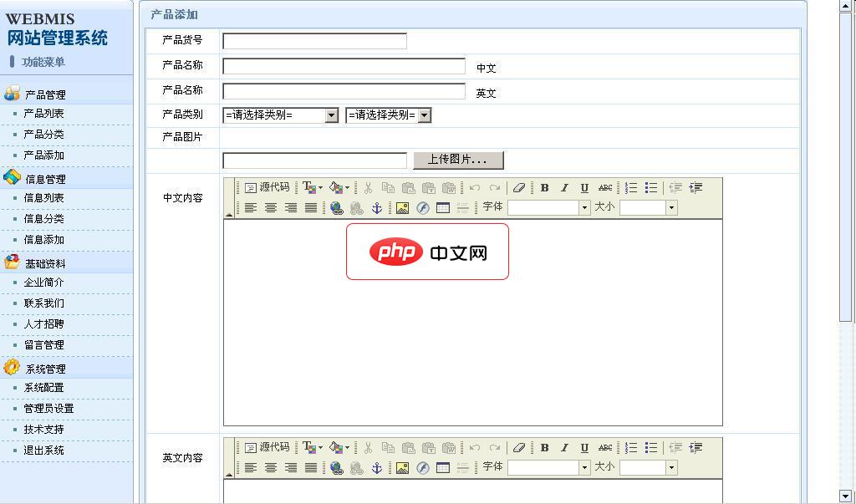This screenshot has height=504, width=856.
Task: Insert table icon in the 中文内容 editor
Action: pos(443,208)
